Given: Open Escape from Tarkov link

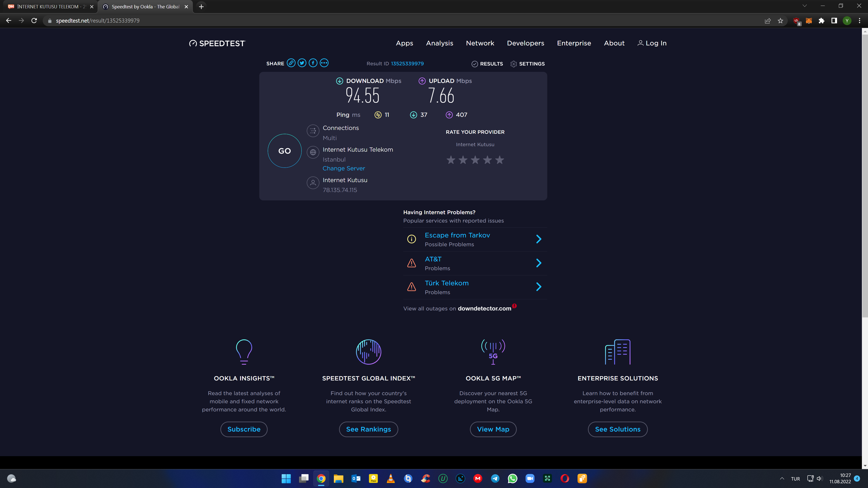Looking at the screenshot, I should coord(457,235).
